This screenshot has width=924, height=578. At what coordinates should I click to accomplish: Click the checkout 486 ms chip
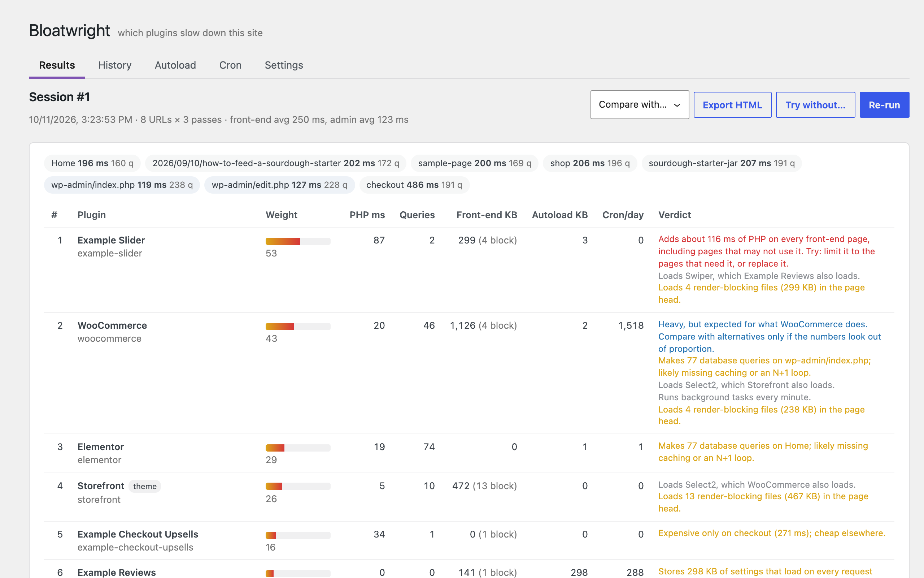pos(414,185)
